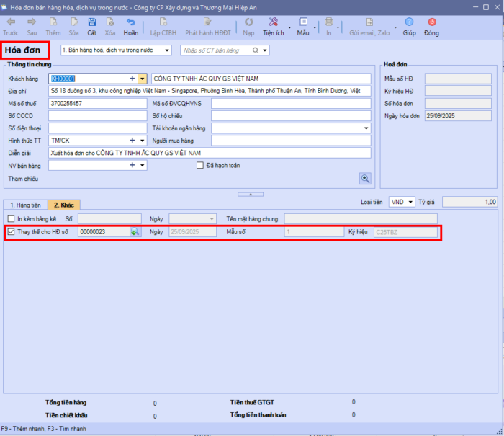Click the Tham chiếu magnifier icon
The height and width of the screenshot is (436, 504).
click(x=365, y=178)
